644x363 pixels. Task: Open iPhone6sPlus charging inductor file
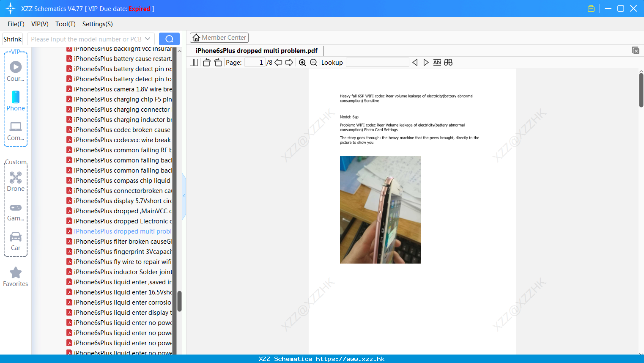[119, 120]
